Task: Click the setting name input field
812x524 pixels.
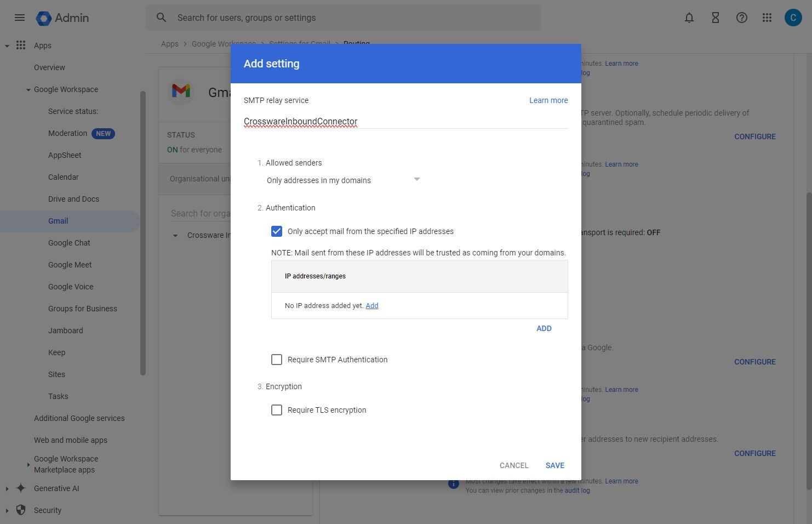Action: point(405,121)
